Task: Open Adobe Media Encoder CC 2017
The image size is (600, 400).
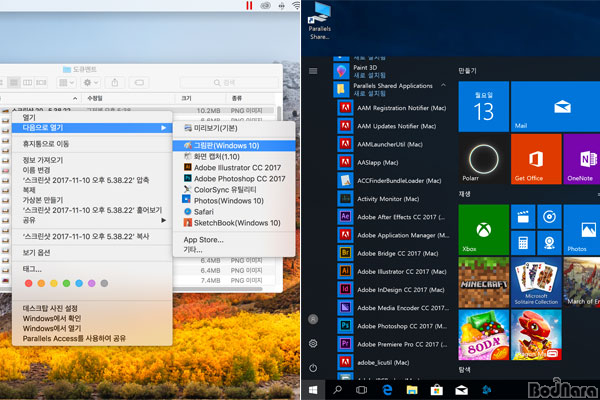Action: (x=393, y=308)
